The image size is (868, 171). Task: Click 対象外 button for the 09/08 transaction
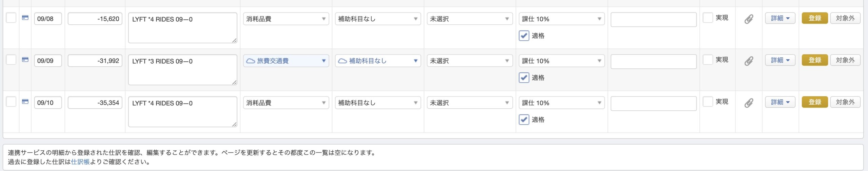(x=845, y=18)
